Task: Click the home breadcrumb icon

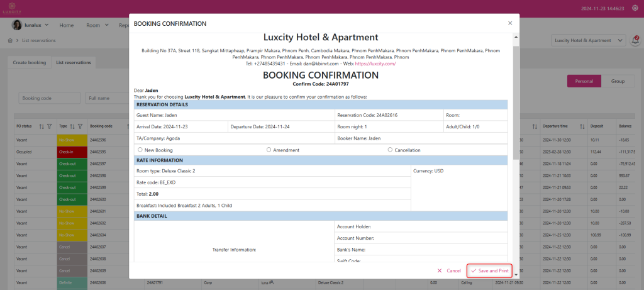Action: (10, 40)
